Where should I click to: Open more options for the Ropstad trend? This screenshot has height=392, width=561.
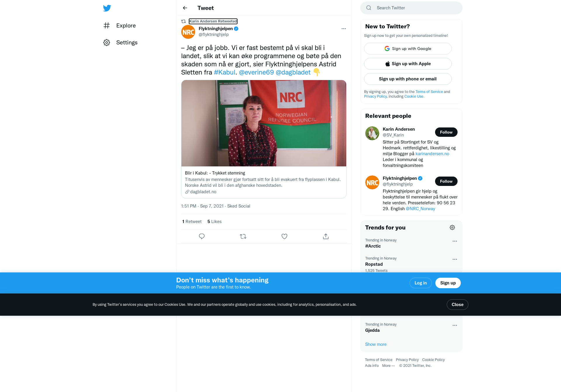(x=455, y=259)
